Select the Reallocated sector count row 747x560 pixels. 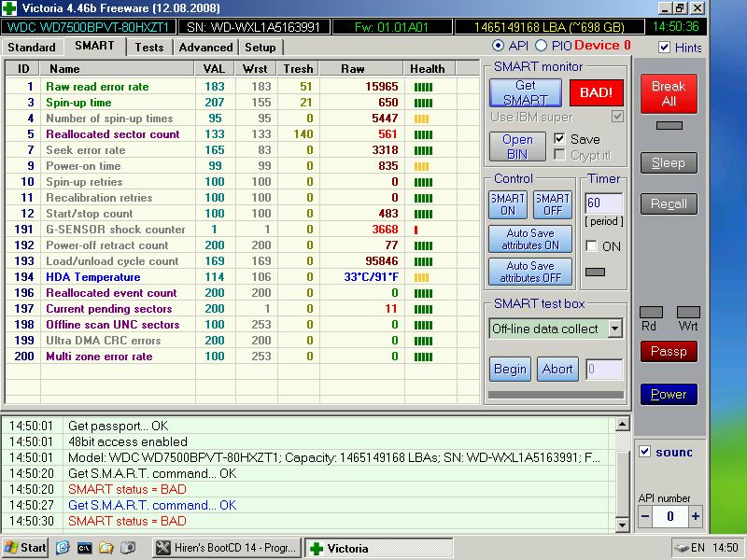242,134
